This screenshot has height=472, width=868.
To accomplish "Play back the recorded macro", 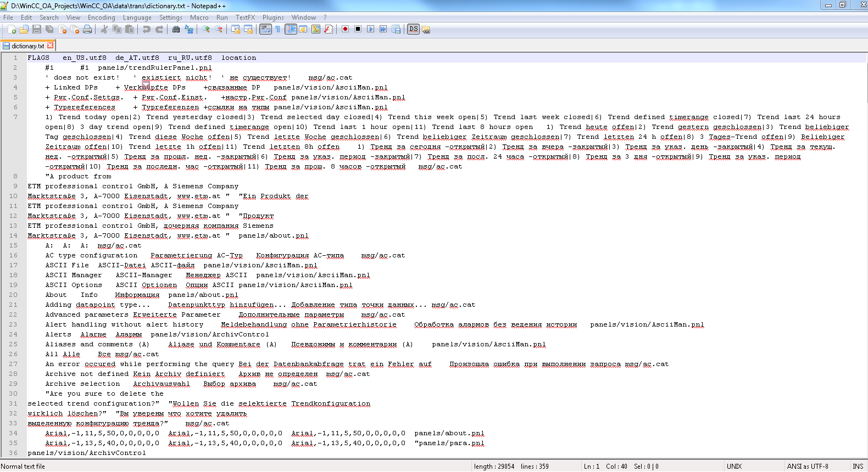I will pyautogui.click(x=370, y=29).
